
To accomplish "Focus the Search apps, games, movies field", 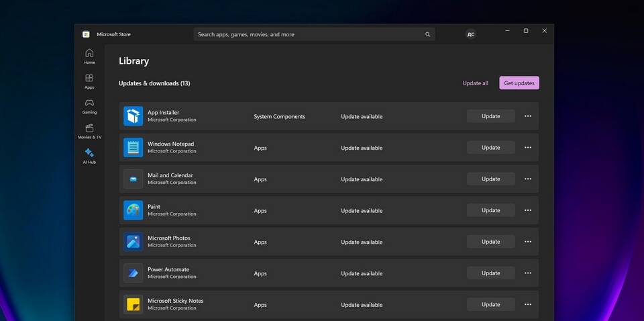I will click(309, 34).
